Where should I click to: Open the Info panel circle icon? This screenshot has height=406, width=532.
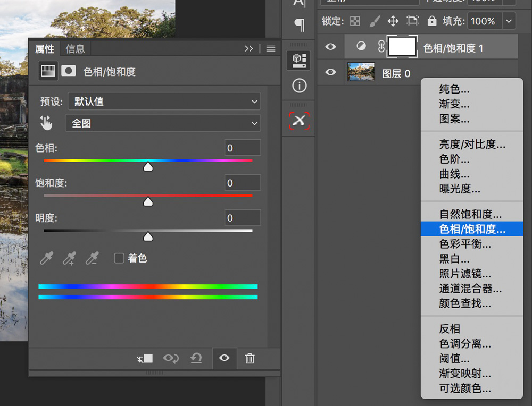pos(299,86)
